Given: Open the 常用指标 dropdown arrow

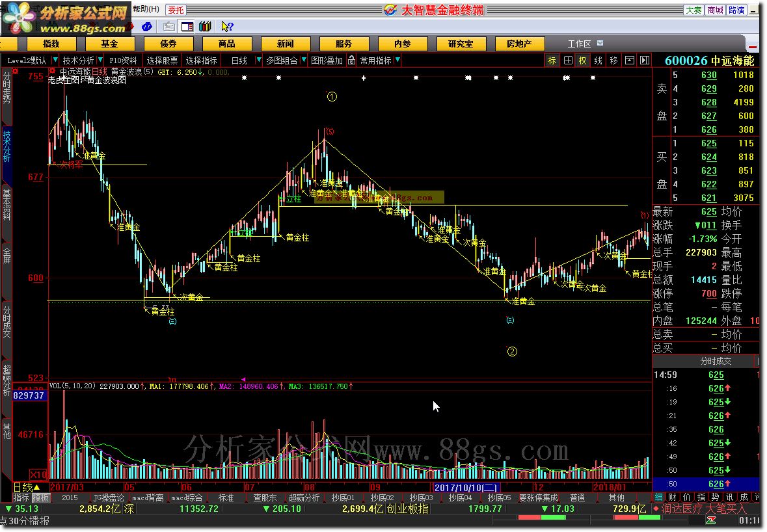Looking at the screenshot, I should click(x=397, y=60).
